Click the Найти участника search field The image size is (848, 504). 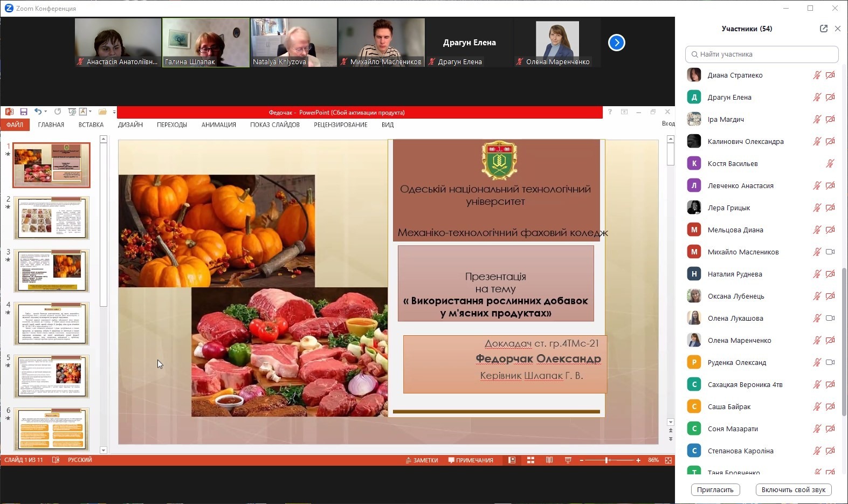click(x=762, y=54)
